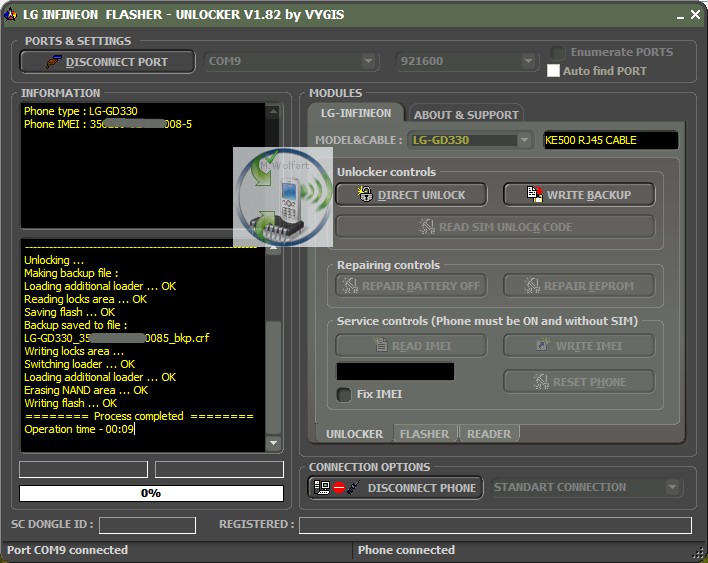This screenshot has width=708, height=563.
Task: Click READ SIM UNLOCK CODE button
Action: click(x=495, y=227)
